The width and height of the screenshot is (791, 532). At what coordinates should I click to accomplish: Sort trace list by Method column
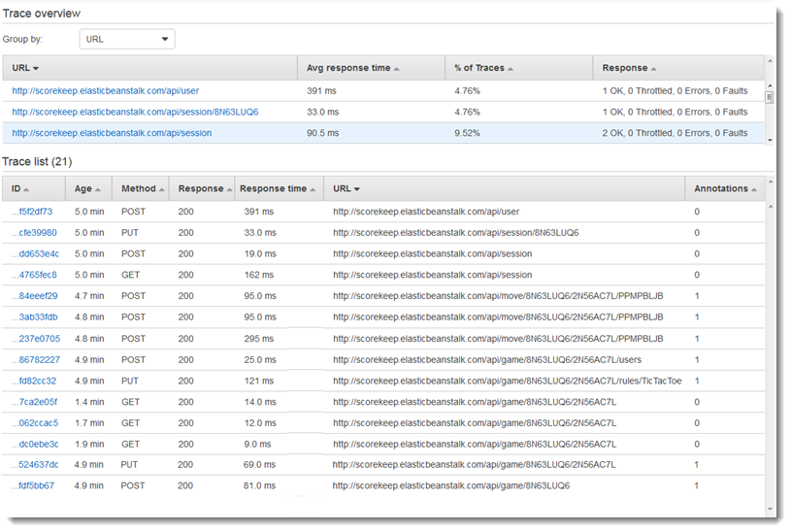pos(143,188)
